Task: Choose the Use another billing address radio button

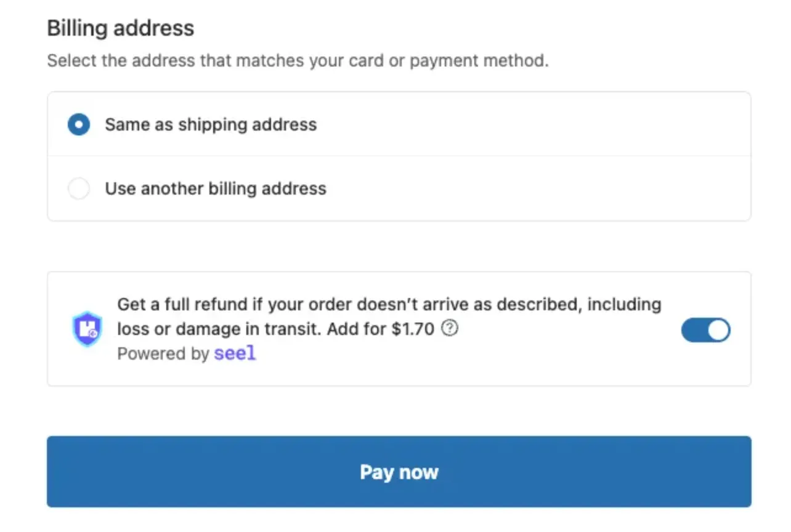Action: (79, 188)
